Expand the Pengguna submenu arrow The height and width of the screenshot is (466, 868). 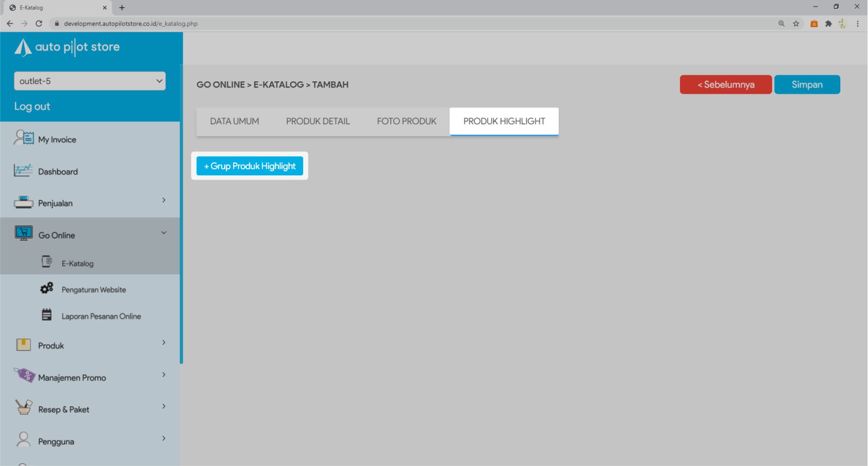(164, 438)
